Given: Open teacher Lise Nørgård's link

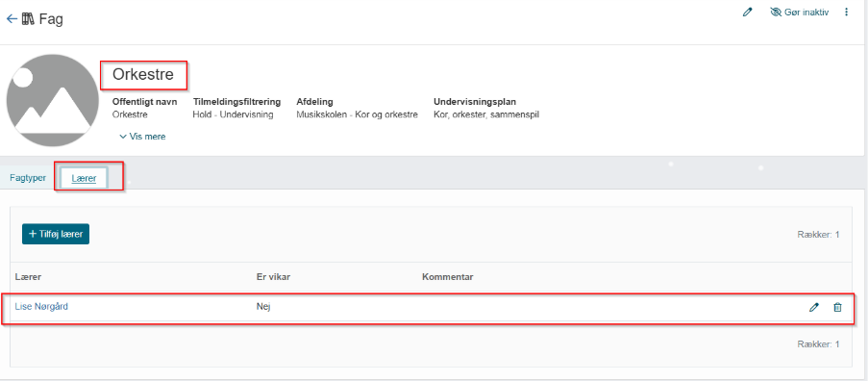Looking at the screenshot, I should pyautogui.click(x=41, y=306).
